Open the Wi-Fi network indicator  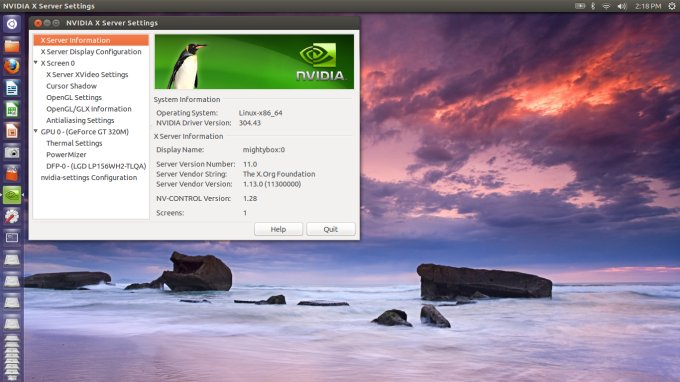[x=606, y=6]
